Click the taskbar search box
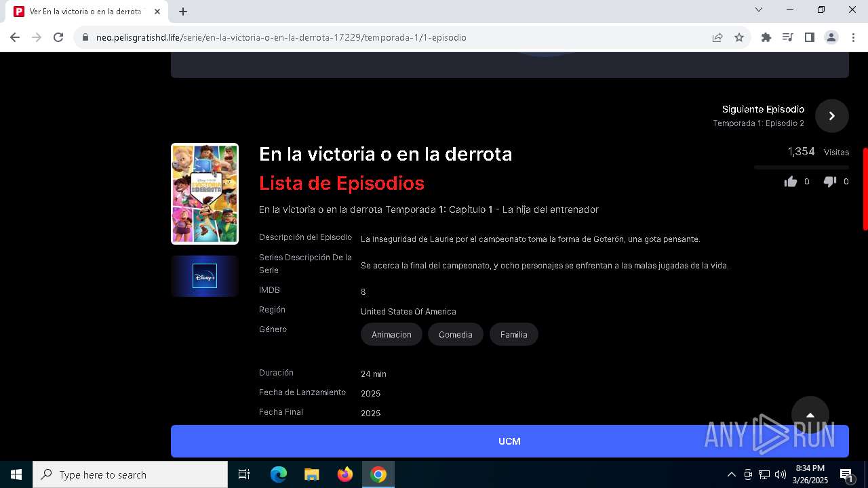Viewport: 868px width, 488px height. [x=130, y=474]
